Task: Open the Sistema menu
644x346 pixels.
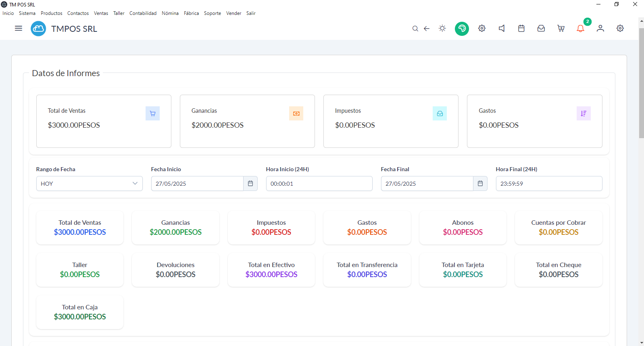Action: point(27,13)
